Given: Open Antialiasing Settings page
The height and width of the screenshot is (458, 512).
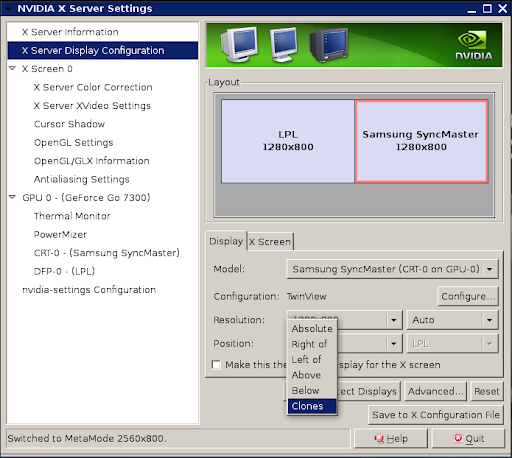Looking at the screenshot, I should tap(82, 179).
